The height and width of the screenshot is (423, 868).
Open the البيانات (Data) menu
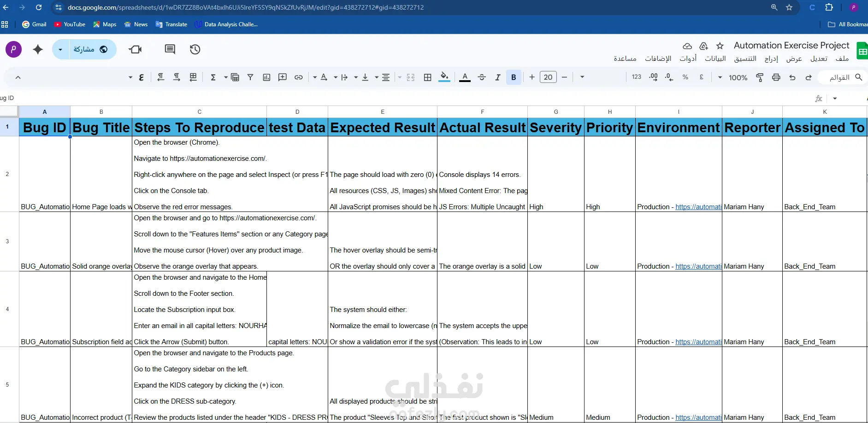point(715,59)
